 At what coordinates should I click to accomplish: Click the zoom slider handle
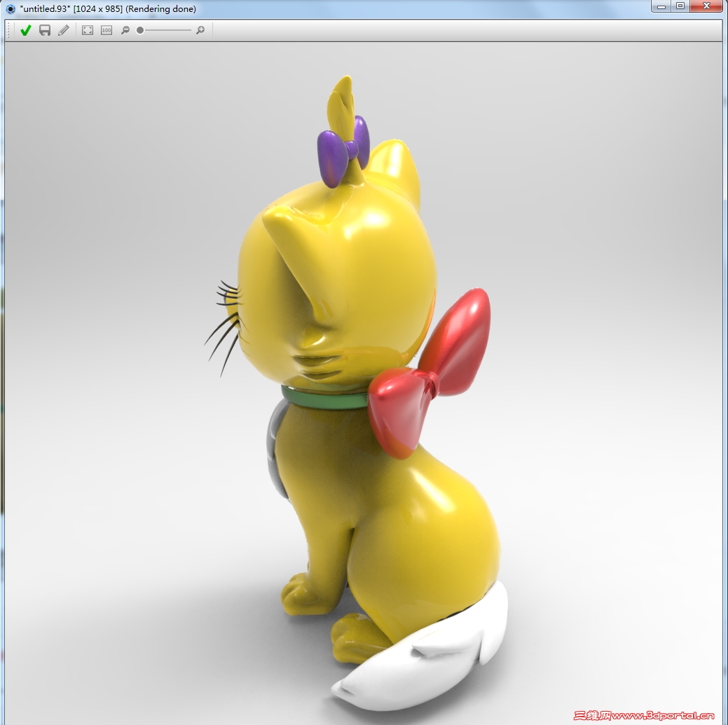(139, 30)
